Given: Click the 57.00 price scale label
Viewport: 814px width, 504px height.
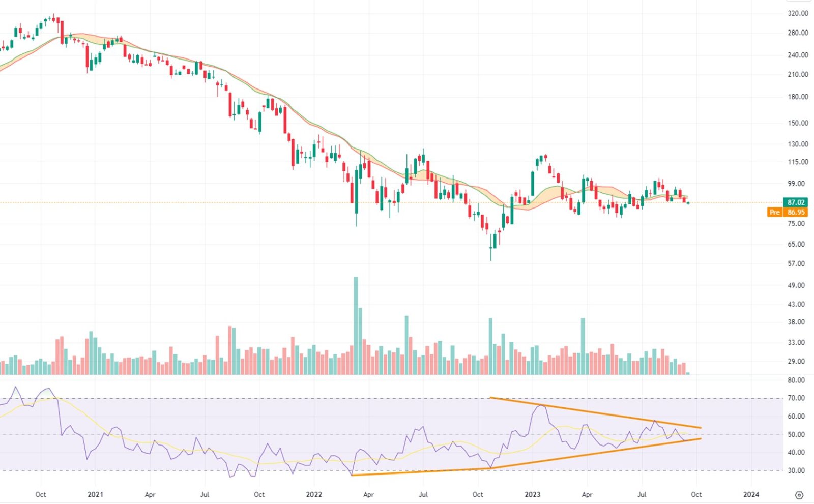Looking at the screenshot, I should [x=797, y=263].
